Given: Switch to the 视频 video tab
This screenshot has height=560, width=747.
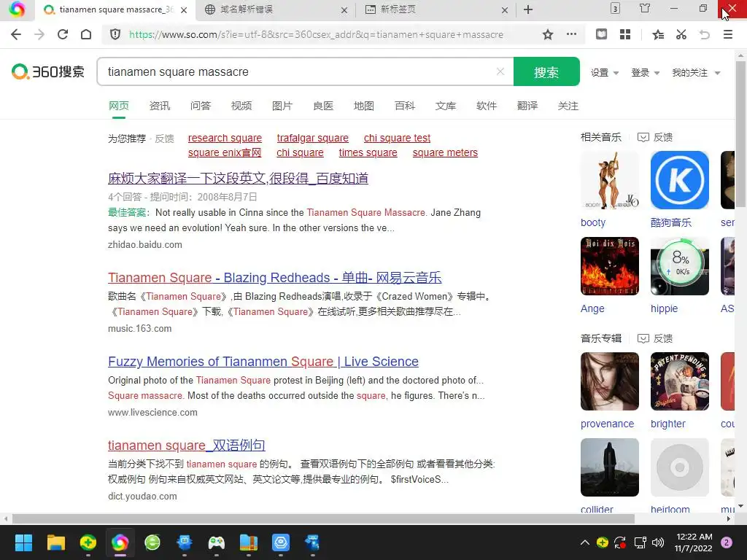Looking at the screenshot, I should [241, 106].
